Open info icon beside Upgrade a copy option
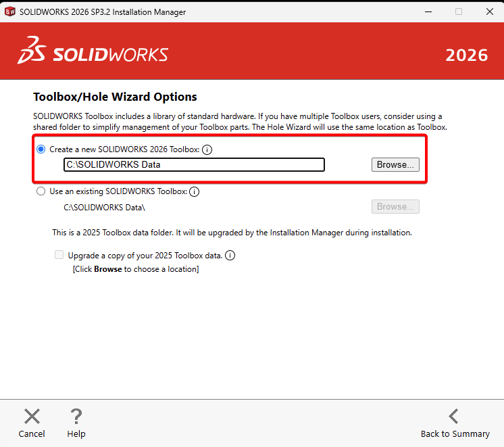This screenshot has height=447, width=504. tap(230, 256)
